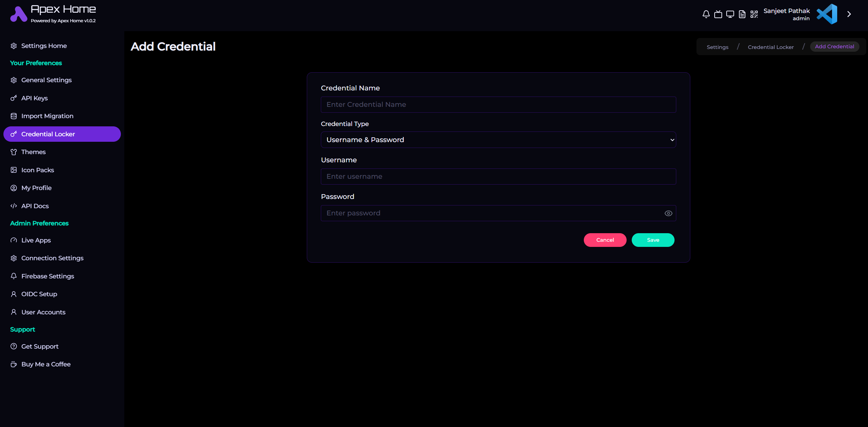
Task: Click the TV icon in header
Action: [x=718, y=14]
